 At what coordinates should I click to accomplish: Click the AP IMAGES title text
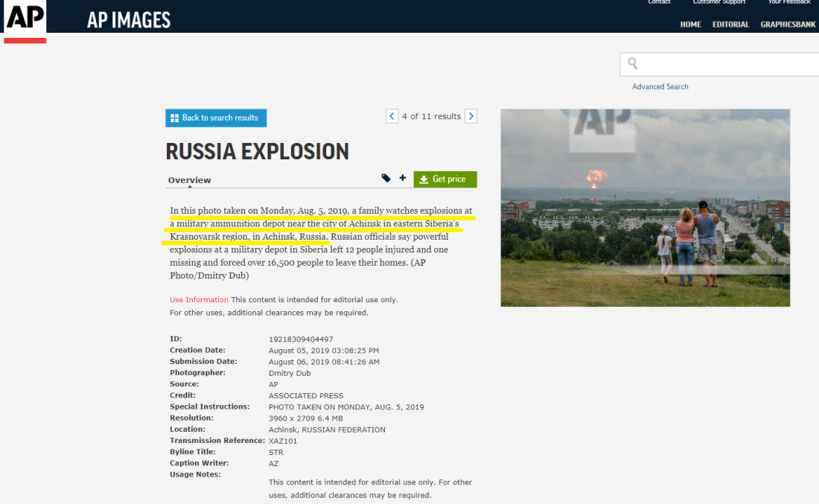pos(129,20)
